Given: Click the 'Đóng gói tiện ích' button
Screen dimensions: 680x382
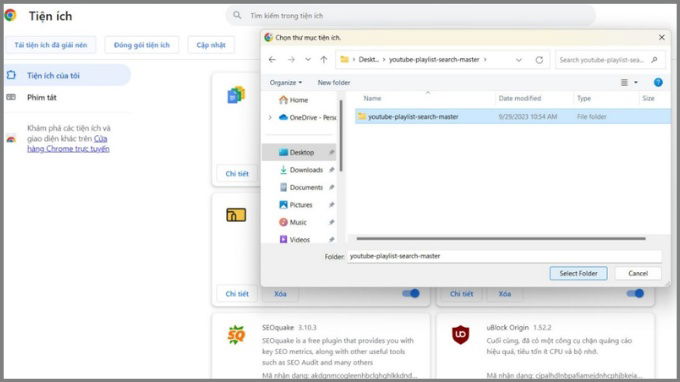Looking at the screenshot, I should pyautogui.click(x=142, y=45).
